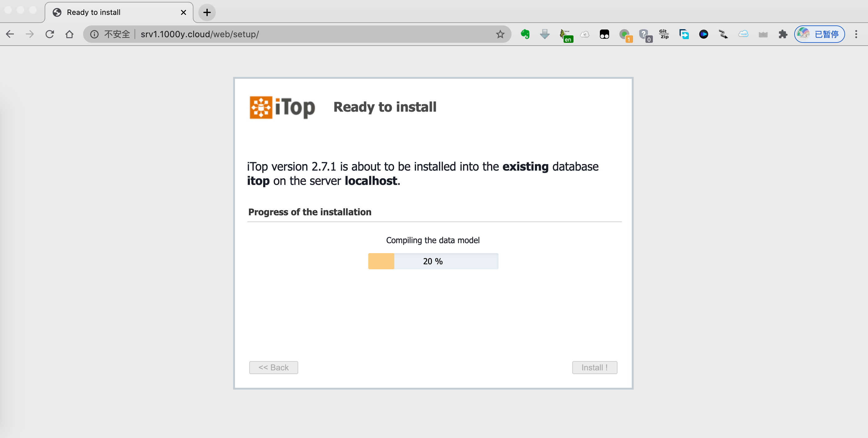Close the 'Ready to install' tab

click(183, 12)
